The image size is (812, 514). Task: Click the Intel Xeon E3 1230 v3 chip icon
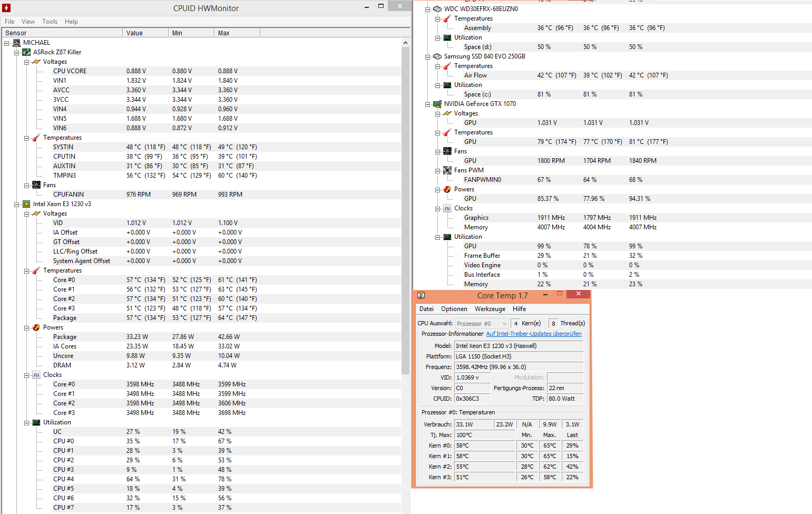point(26,204)
